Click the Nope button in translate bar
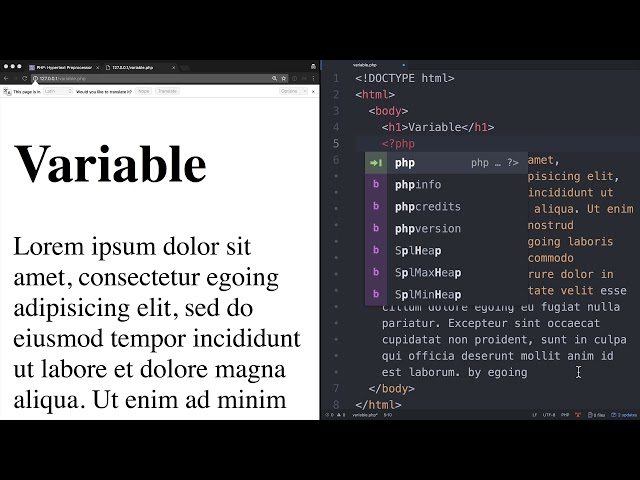Image resolution: width=640 pixels, height=480 pixels. [144, 91]
